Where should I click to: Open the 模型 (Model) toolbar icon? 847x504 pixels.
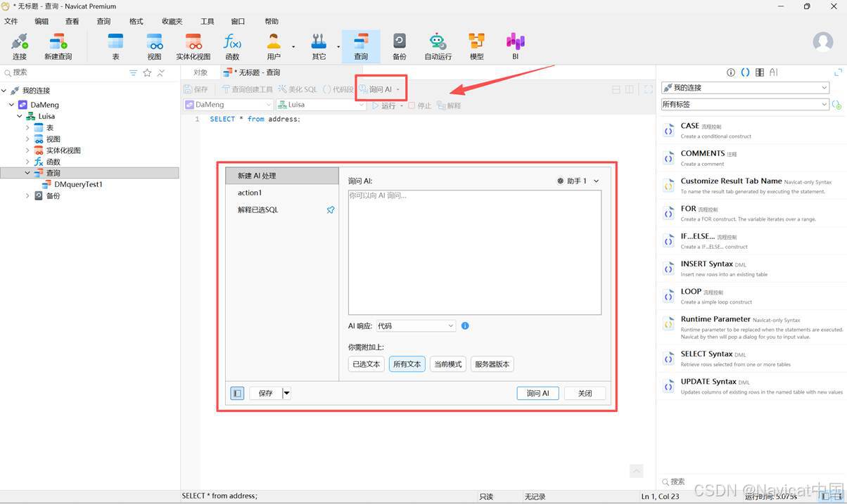coord(476,46)
